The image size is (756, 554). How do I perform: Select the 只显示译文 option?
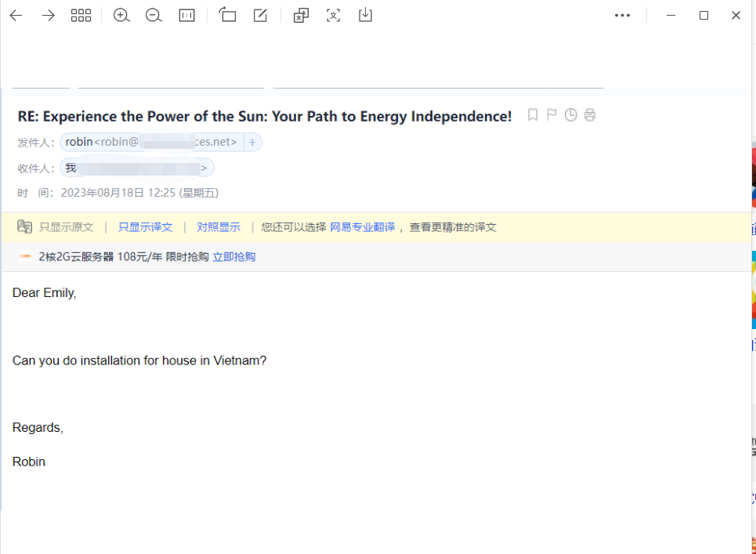coord(145,227)
